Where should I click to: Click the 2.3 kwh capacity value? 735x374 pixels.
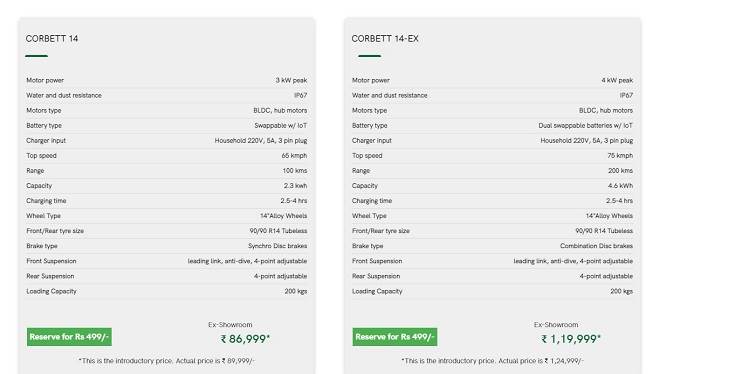click(295, 186)
